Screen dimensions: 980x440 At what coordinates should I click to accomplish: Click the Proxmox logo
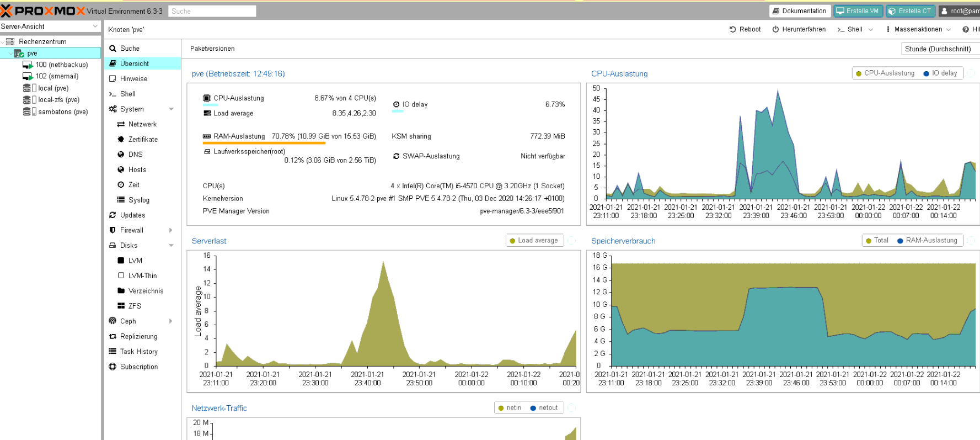tap(42, 11)
